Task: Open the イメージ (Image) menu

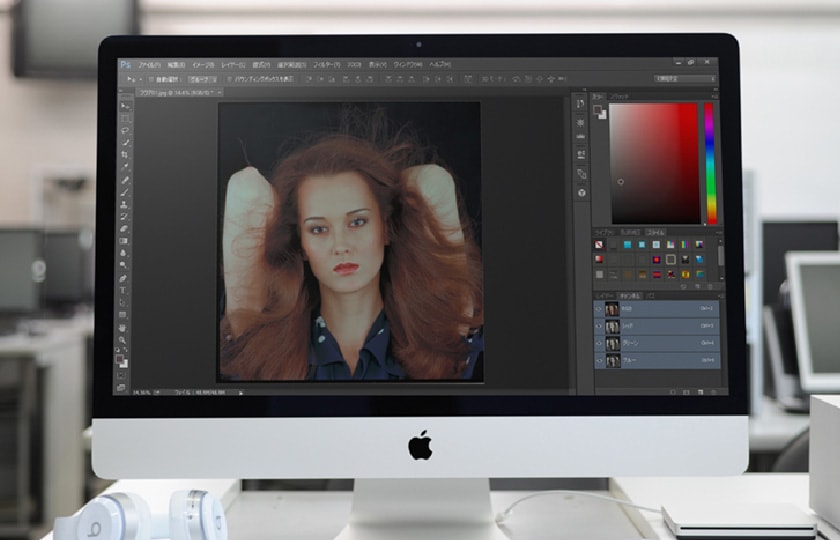Action: click(x=204, y=65)
